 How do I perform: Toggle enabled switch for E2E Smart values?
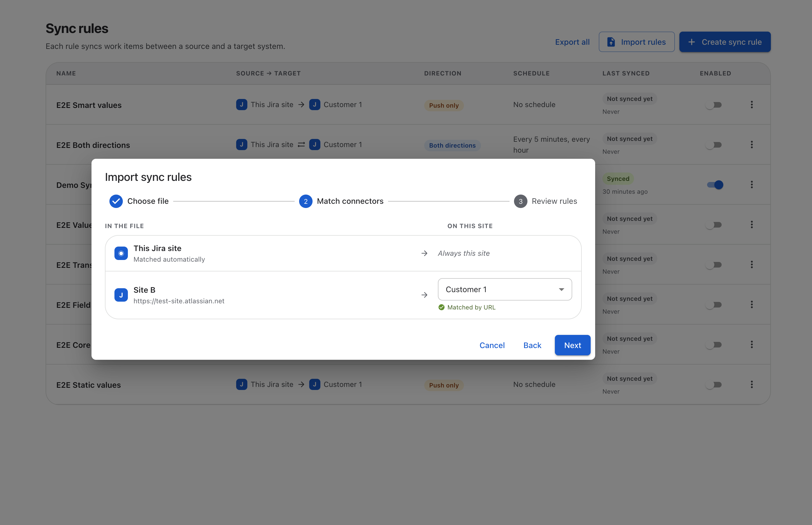point(714,105)
